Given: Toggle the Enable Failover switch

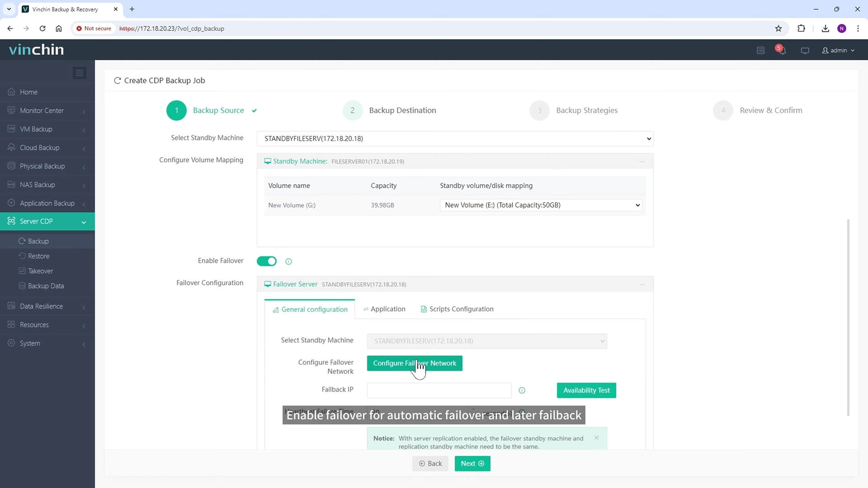Looking at the screenshot, I should [267, 261].
